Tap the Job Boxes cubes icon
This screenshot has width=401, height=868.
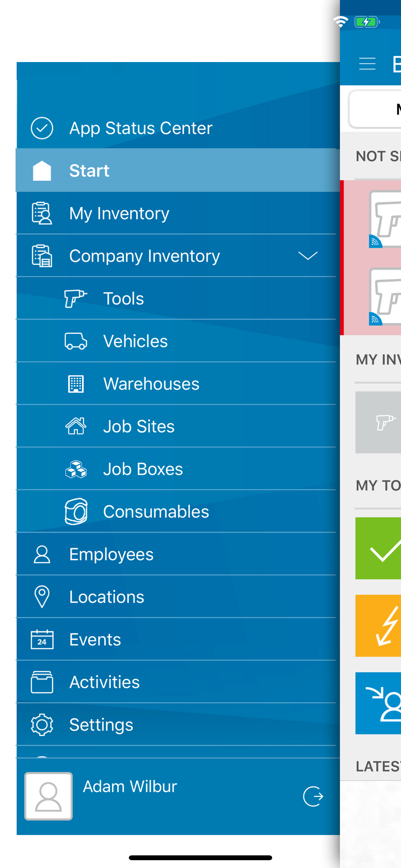coord(76,469)
